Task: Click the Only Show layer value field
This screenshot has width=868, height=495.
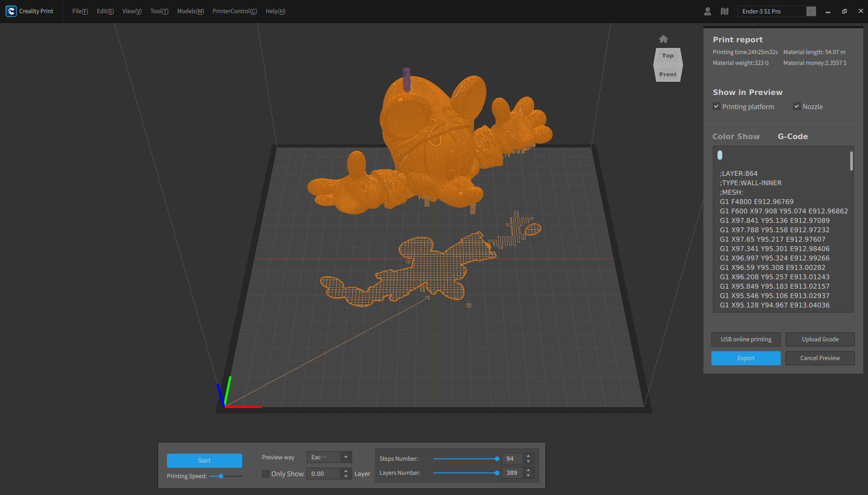Action: point(324,474)
